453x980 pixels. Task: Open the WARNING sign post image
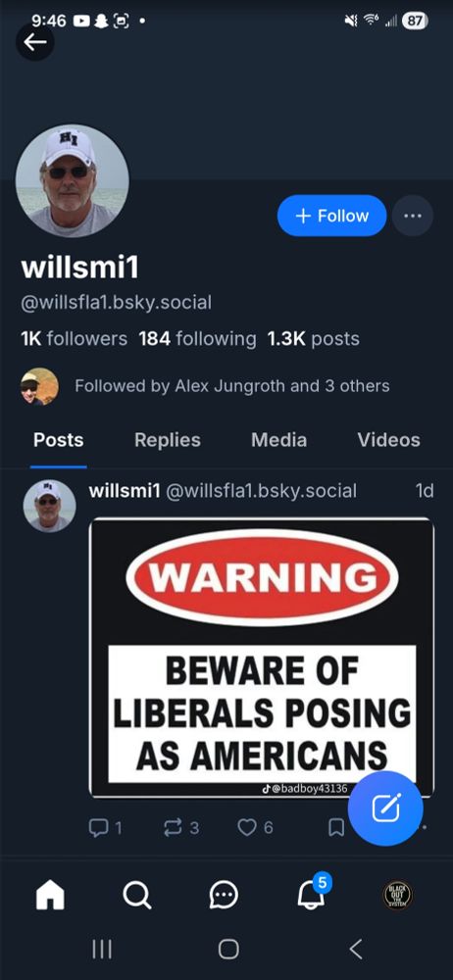262,659
